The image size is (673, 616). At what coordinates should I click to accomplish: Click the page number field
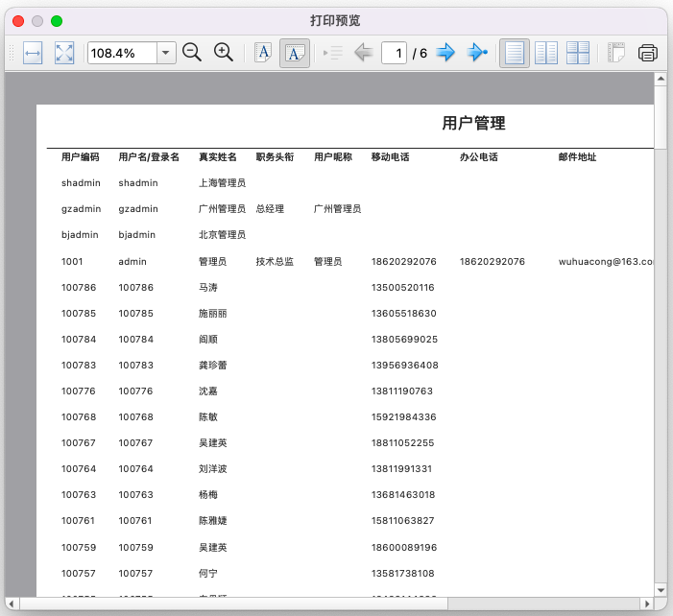(x=394, y=54)
